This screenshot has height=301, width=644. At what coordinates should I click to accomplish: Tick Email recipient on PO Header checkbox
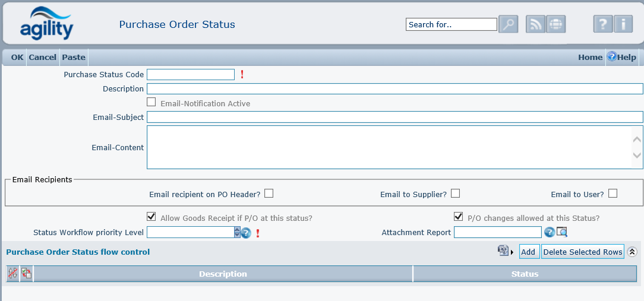(x=269, y=193)
